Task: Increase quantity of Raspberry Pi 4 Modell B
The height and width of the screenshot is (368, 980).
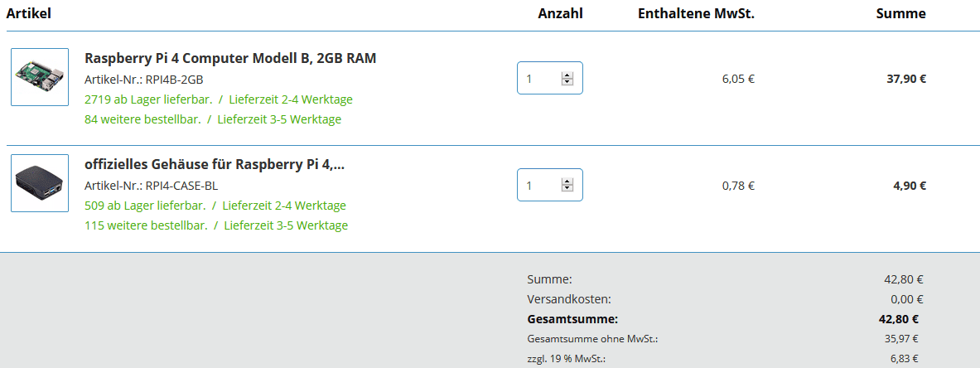Action: pos(567,75)
